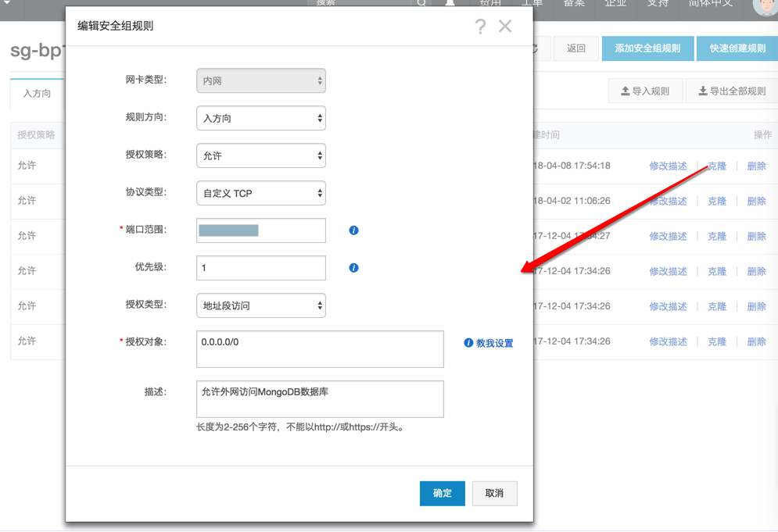
Task: Click 修改描述 in the last table row
Action: pos(668,341)
